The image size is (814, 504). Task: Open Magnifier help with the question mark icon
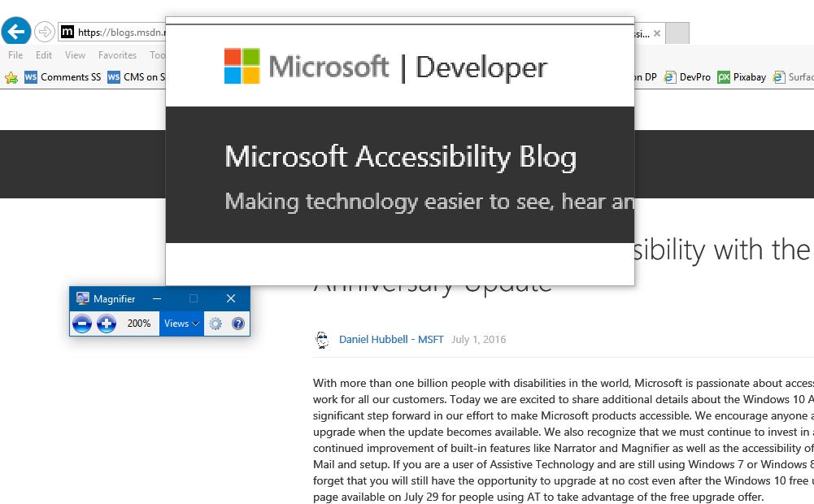237,324
